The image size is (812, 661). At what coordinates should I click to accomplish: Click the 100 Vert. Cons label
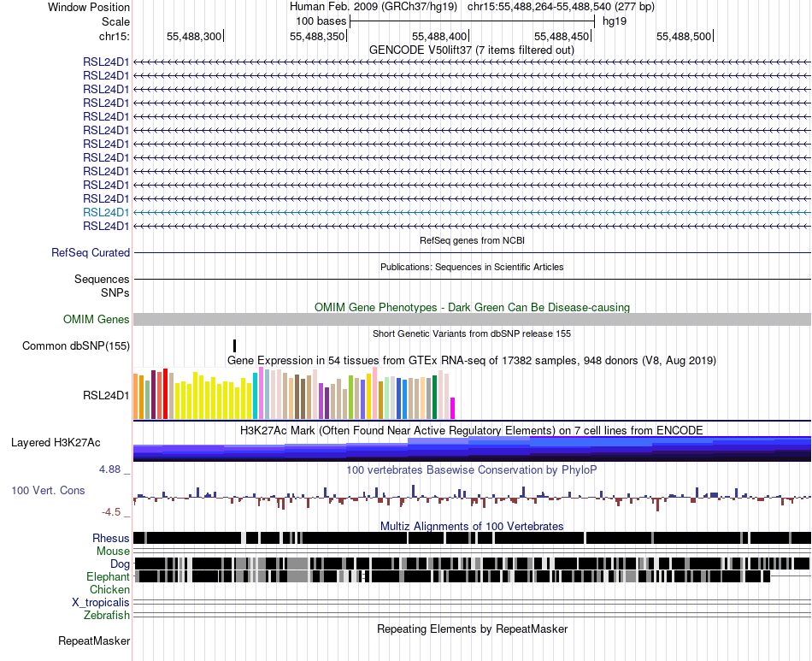coord(48,490)
